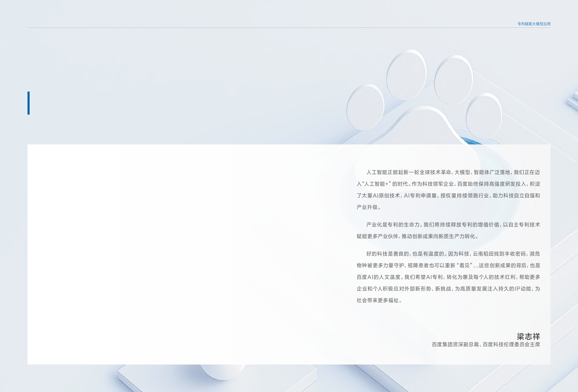Click the line starting 人工智能正掀起新一轮全球技术革命
The height and width of the screenshot is (392, 578).
(x=453, y=172)
